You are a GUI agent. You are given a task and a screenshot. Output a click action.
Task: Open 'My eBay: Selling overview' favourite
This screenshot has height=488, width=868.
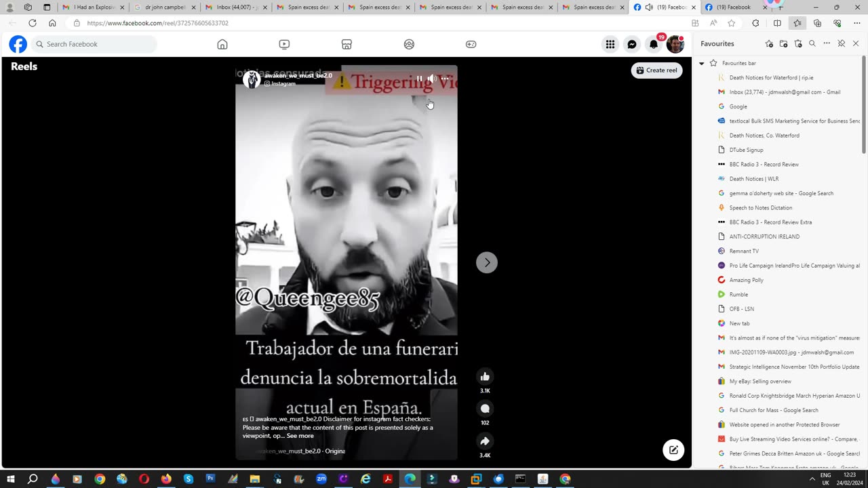tap(762, 381)
